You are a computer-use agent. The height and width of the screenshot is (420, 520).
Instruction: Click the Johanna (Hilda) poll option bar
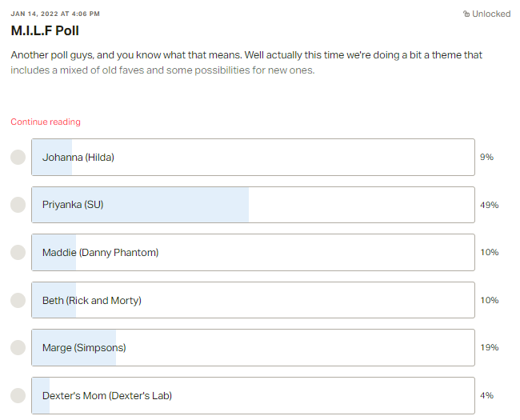click(x=253, y=158)
